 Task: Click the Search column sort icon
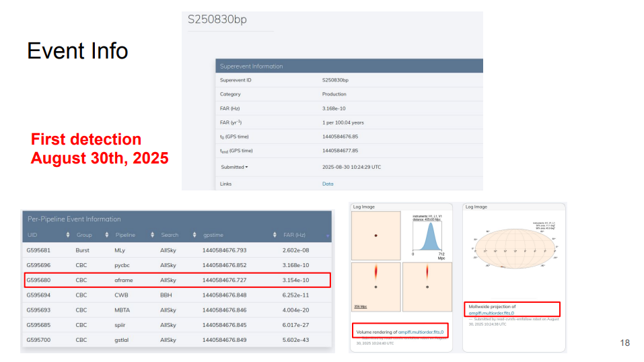click(194, 235)
